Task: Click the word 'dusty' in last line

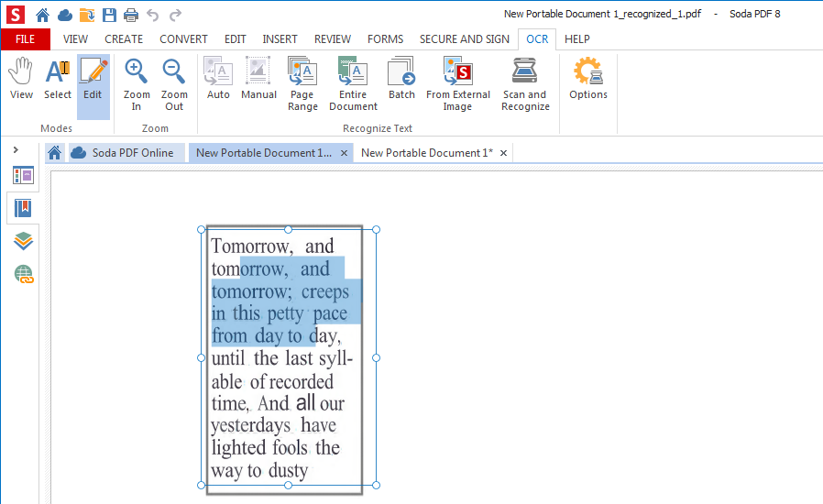Action: click(x=288, y=470)
